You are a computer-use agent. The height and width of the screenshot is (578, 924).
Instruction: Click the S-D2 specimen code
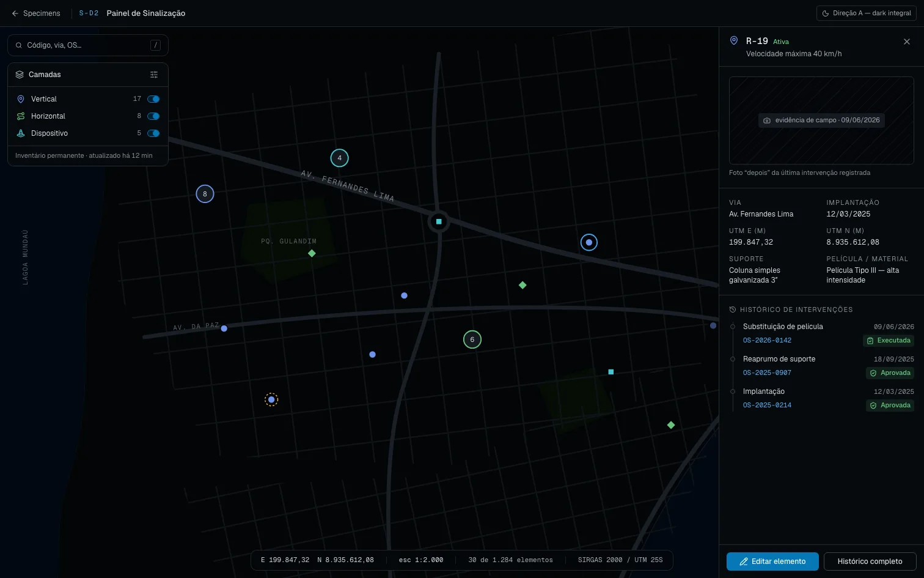89,13
